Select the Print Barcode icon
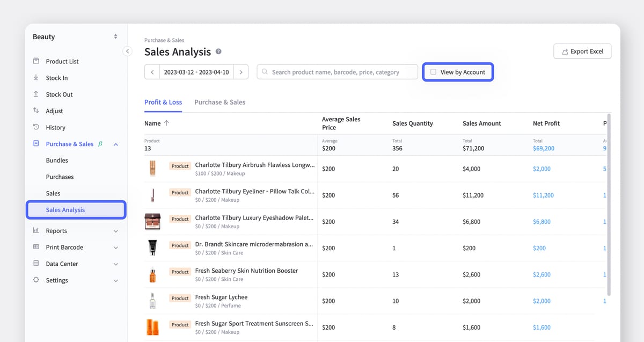Image resolution: width=644 pixels, height=342 pixels. click(35, 247)
